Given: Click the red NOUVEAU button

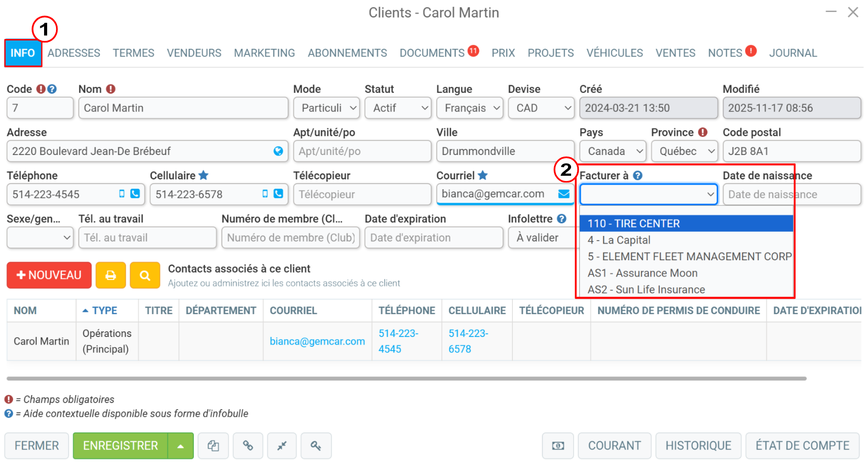Looking at the screenshot, I should point(49,275).
